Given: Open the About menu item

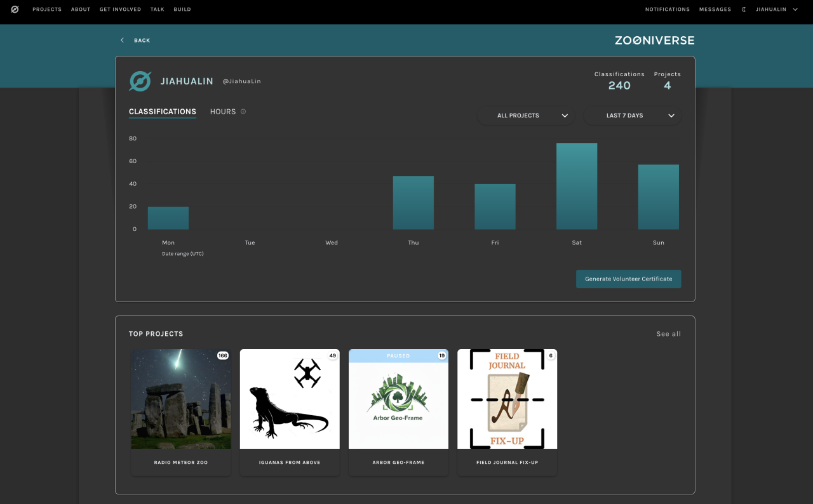Looking at the screenshot, I should (x=81, y=10).
